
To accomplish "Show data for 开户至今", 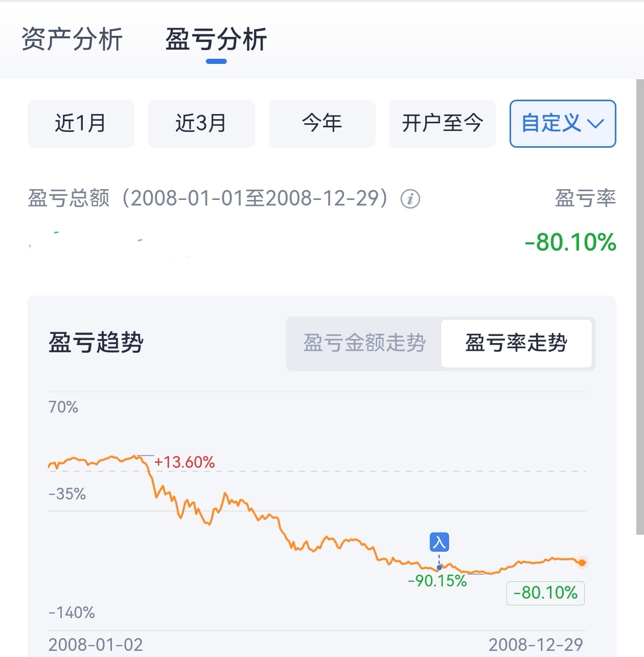I will point(442,124).
